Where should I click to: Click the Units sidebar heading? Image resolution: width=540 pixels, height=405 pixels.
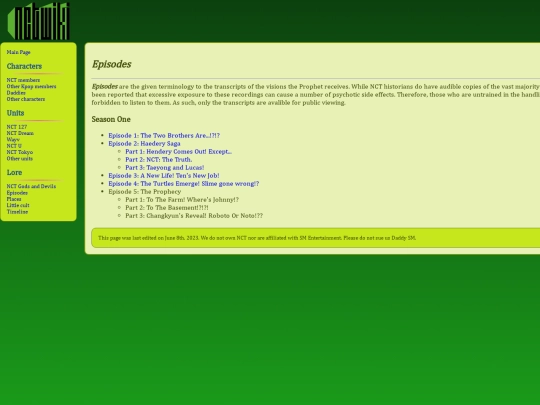[15, 113]
